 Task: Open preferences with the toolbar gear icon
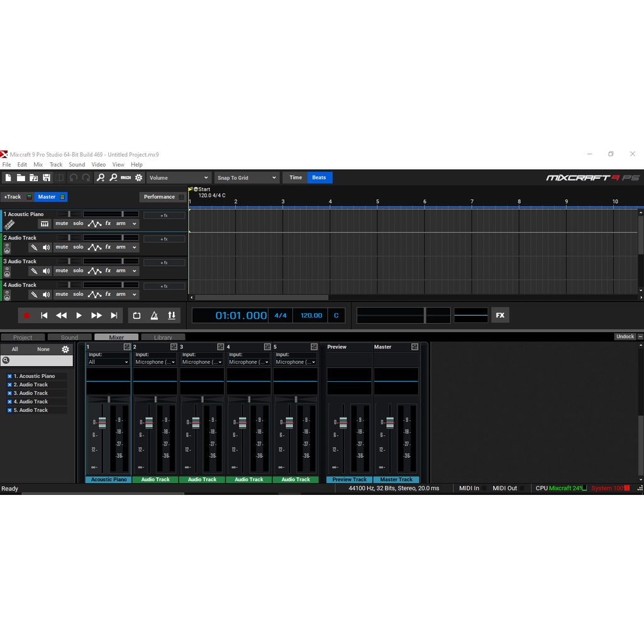click(x=139, y=178)
